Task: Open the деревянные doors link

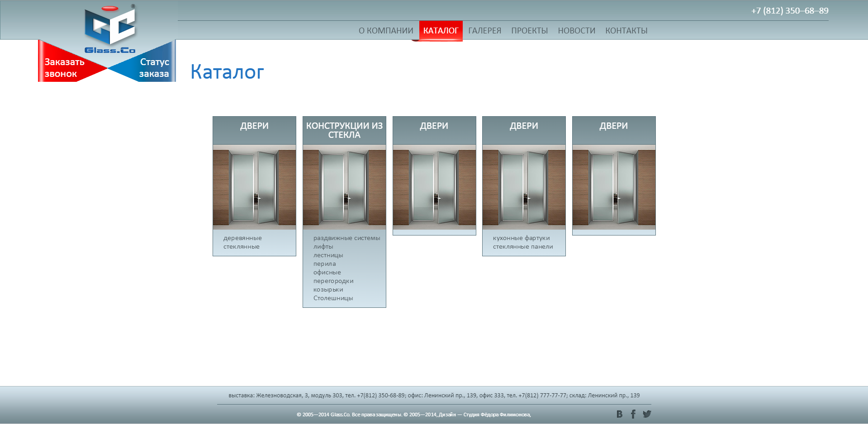Action: coord(242,238)
